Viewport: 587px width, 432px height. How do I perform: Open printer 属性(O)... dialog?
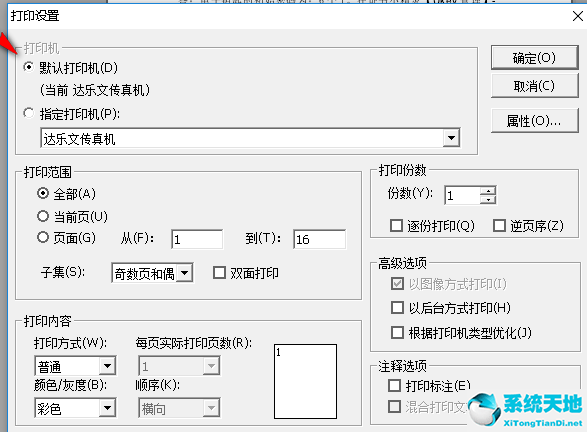534,121
